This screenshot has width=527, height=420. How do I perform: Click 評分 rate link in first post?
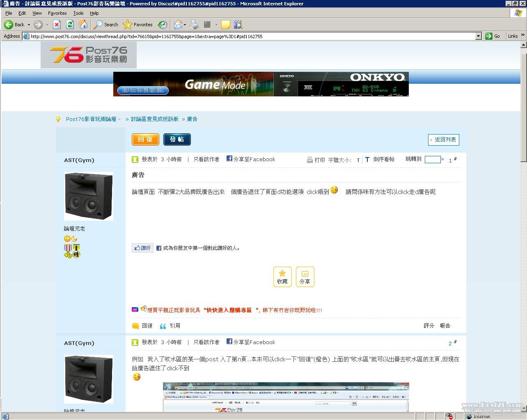[429, 326]
